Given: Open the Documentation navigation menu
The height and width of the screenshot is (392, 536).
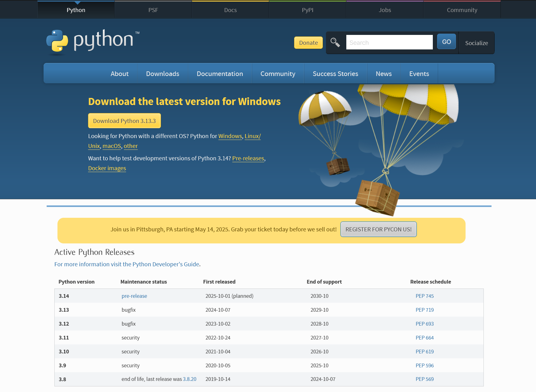Looking at the screenshot, I should [220, 74].
